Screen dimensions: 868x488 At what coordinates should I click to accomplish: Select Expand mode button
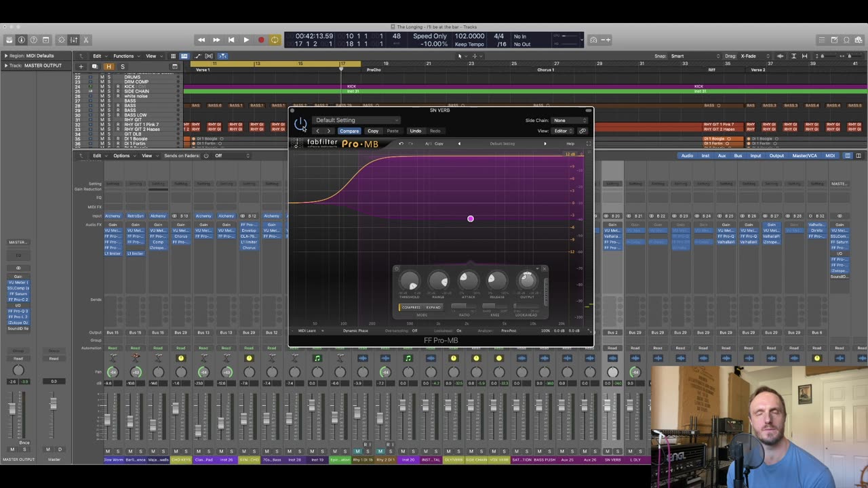pos(433,307)
